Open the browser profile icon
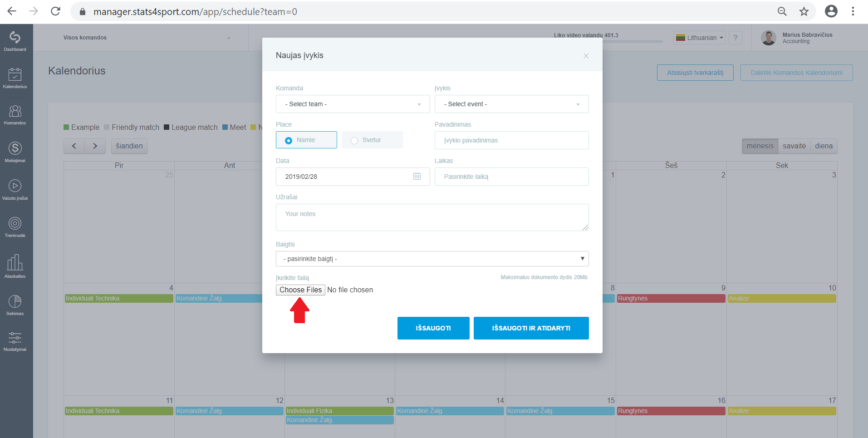Image resolution: width=868 pixels, height=438 pixels. pyautogui.click(x=831, y=11)
